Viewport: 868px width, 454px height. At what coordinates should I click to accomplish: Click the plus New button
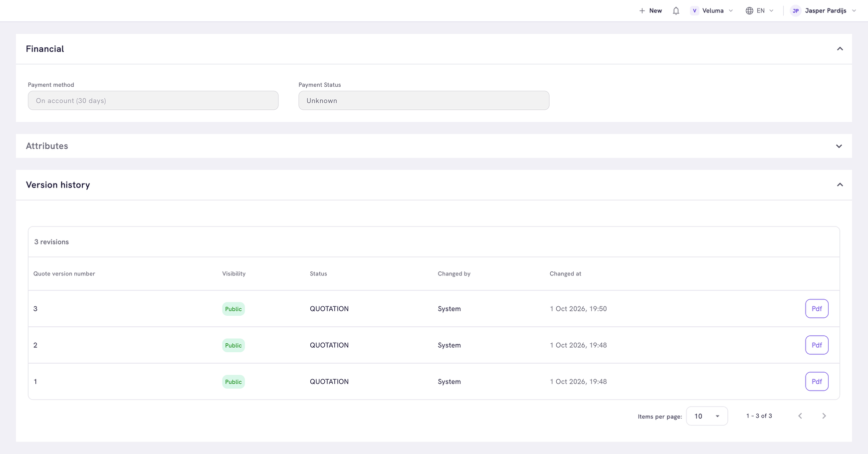(651, 10)
